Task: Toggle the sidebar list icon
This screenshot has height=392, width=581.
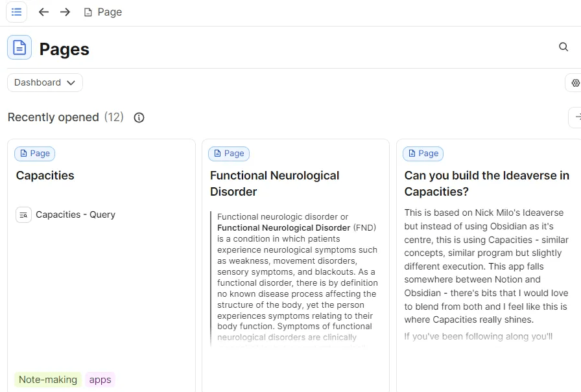Action: click(x=17, y=12)
